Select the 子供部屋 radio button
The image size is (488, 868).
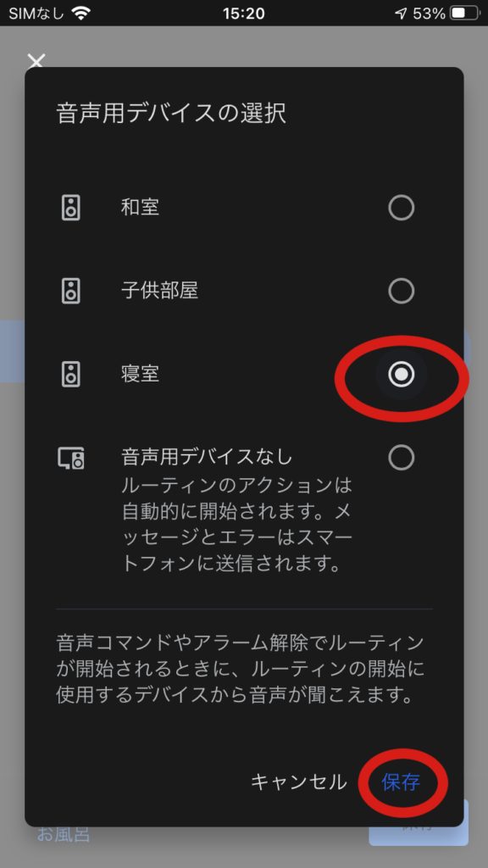click(401, 291)
